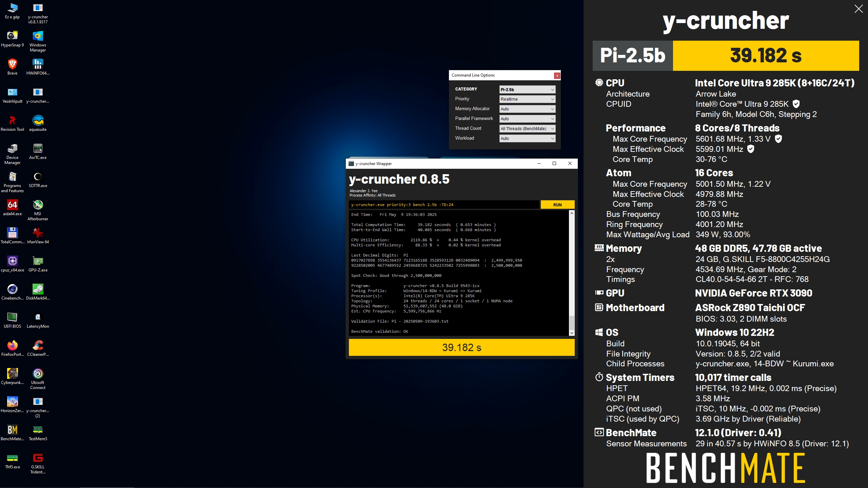Click the 10,017 timer calls System Timers entry

click(x=733, y=378)
